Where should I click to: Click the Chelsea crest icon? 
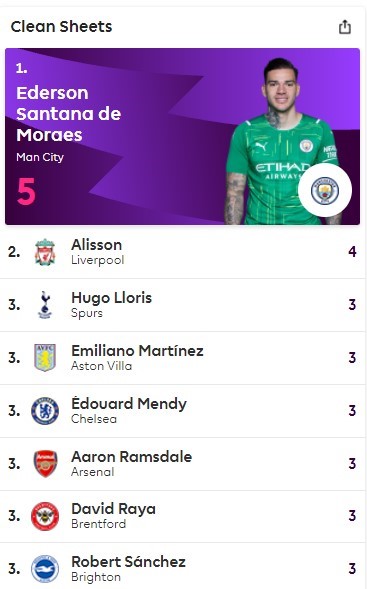[45, 411]
